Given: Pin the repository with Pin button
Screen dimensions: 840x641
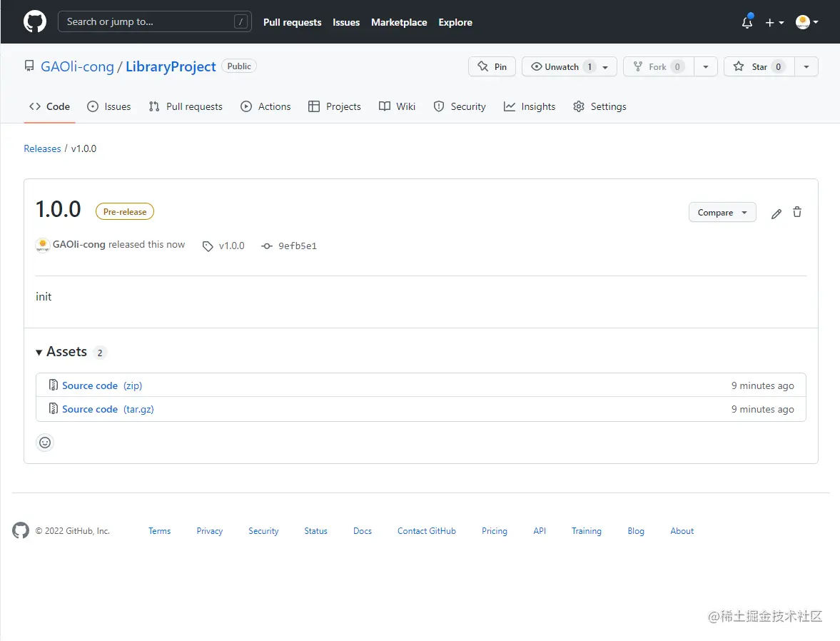Looking at the screenshot, I should [x=492, y=66].
